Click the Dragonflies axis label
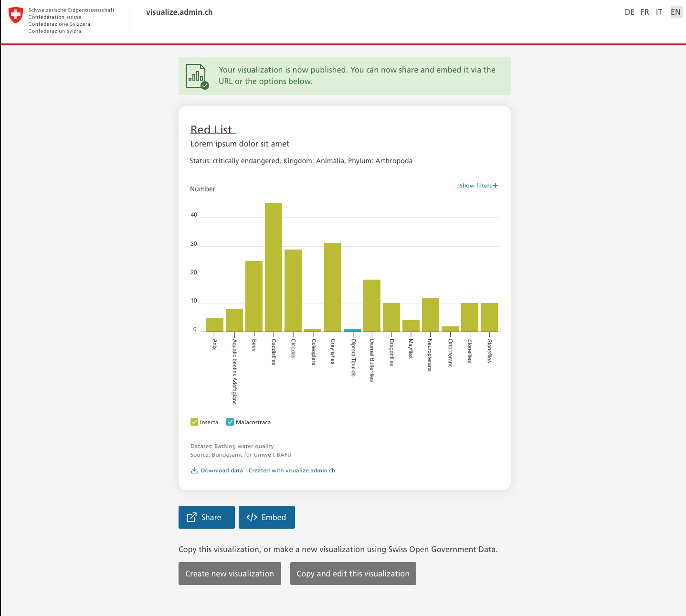Image resolution: width=686 pixels, height=616 pixels. (391, 352)
